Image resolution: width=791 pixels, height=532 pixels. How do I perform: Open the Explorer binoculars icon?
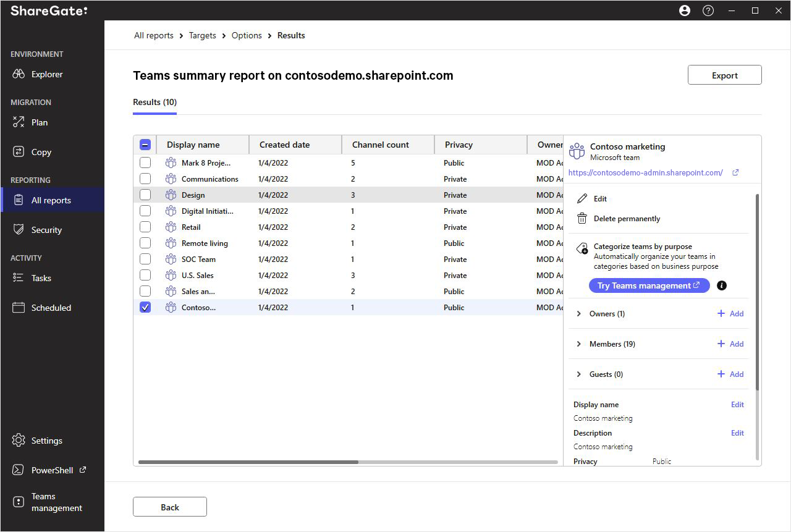click(19, 74)
